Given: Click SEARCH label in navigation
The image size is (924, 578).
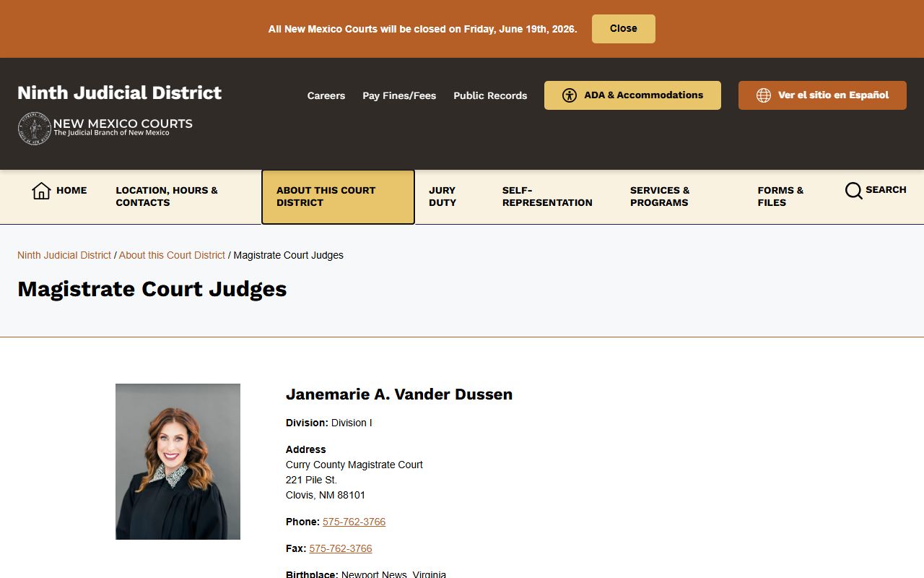Looking at the screenshot, I should [886, 190].
